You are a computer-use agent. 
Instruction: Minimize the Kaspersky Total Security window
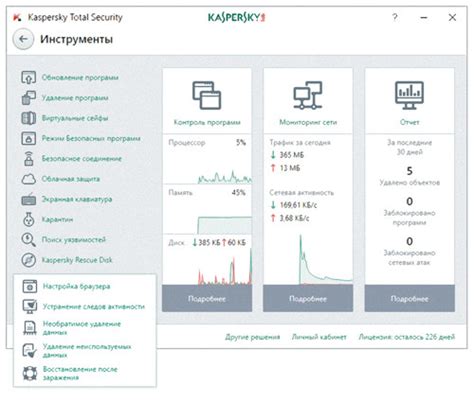[424, 17]
